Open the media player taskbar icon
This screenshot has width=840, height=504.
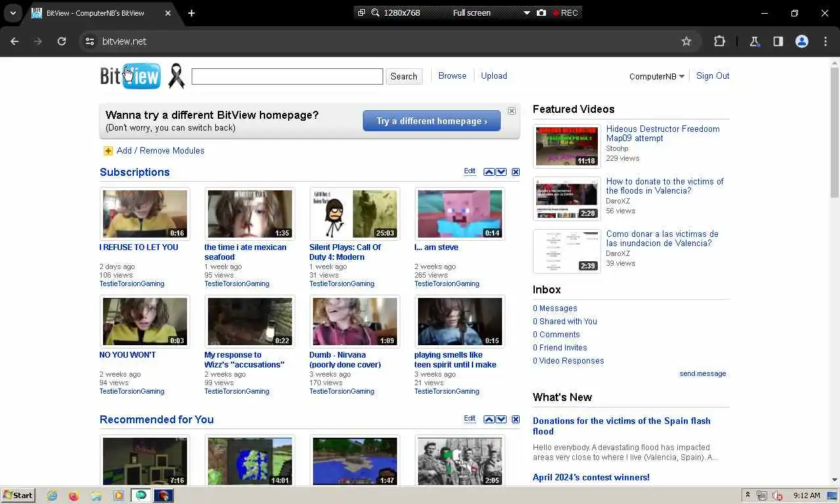(118, 496)
